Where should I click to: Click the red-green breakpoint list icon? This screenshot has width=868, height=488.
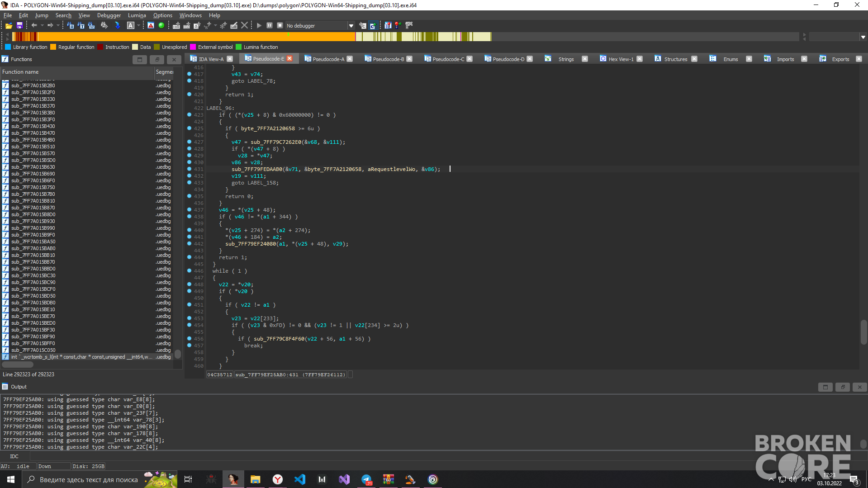pos(398,26)
